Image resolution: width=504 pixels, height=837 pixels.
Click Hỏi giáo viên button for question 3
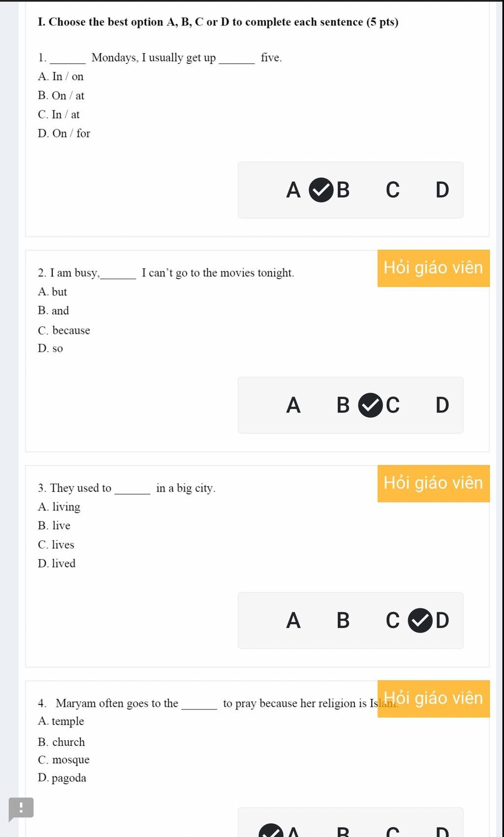pyautogui.click(x=434, y=483)
